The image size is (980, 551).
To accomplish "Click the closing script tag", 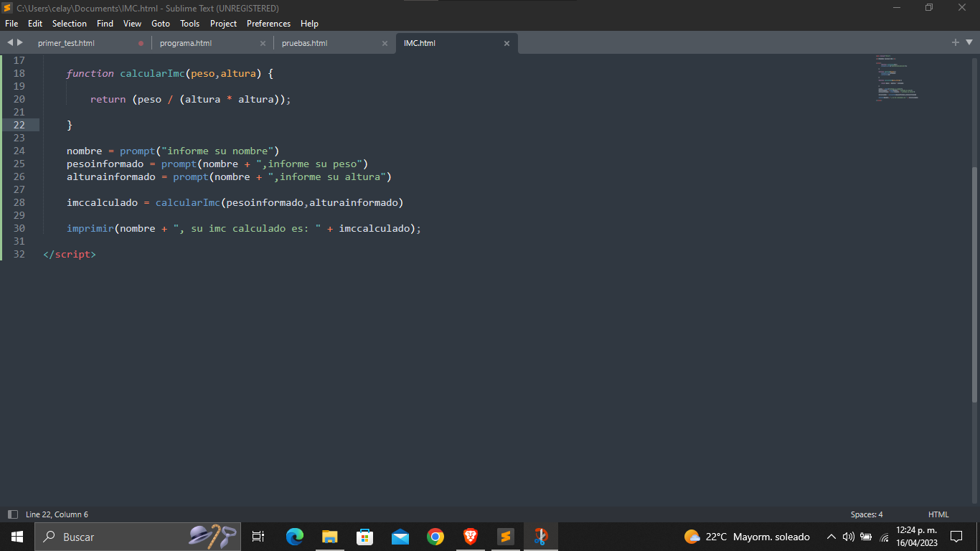I will (70, 254).
